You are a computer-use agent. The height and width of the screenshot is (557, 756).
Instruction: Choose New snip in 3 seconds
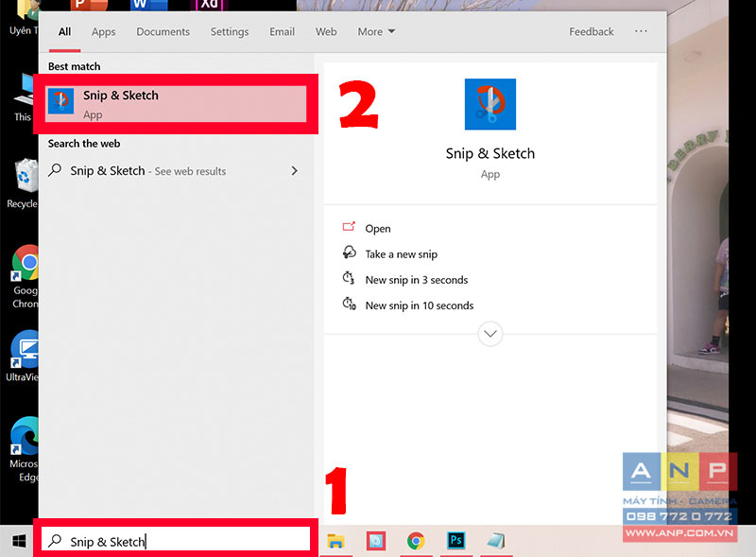pos(417,280)
